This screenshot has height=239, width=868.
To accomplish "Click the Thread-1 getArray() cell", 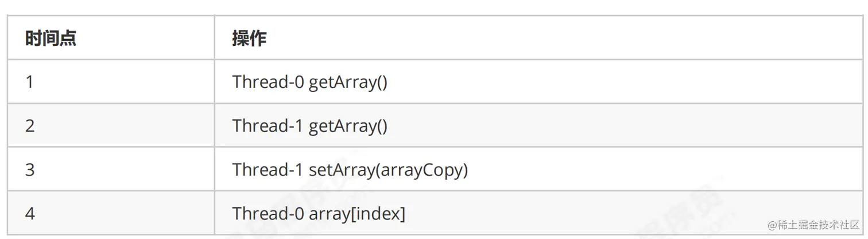I will (540, 125).
